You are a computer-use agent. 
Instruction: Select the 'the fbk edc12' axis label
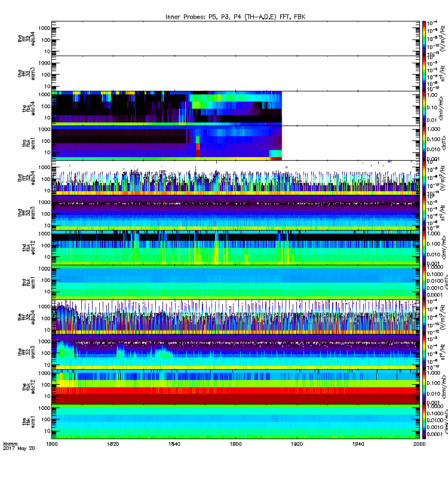point(28,387)
